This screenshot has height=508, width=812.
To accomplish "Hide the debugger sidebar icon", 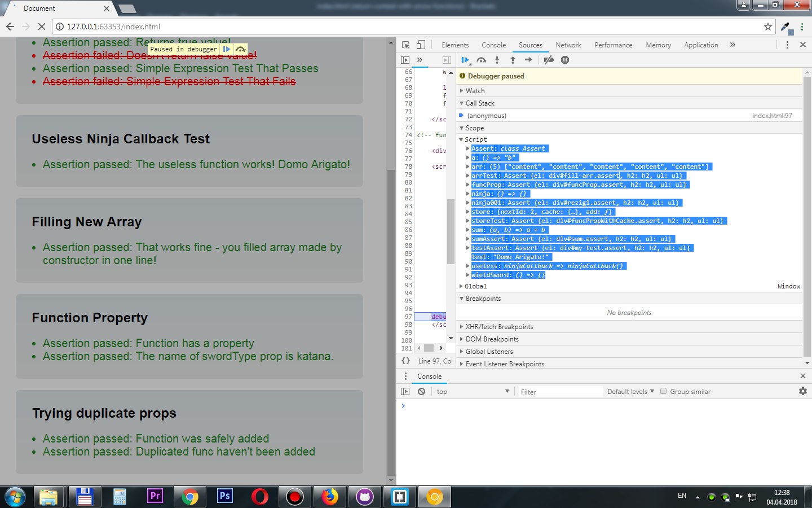I will click(x=447, y=60).
